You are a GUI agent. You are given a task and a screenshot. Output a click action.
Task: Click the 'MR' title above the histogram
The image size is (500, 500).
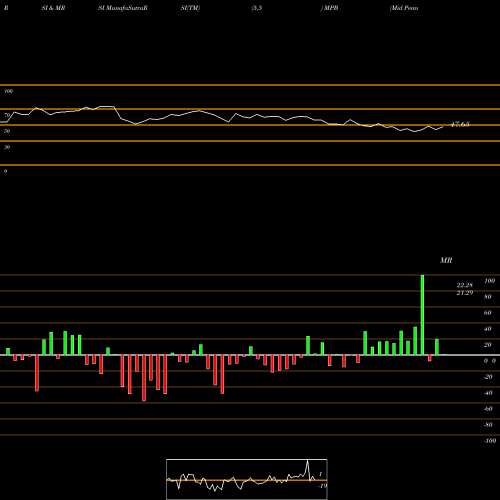click(446, 260)
